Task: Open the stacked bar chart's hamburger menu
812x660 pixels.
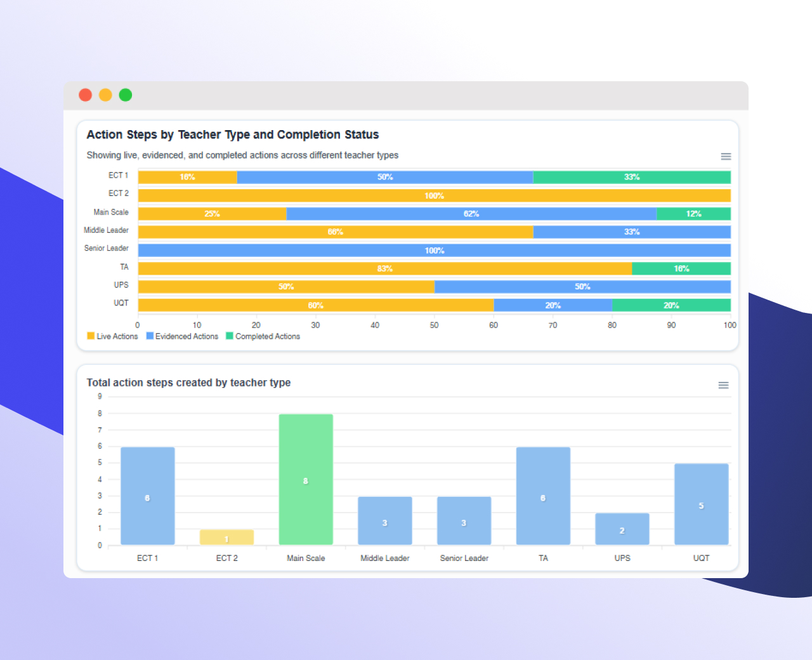Action: click(726, 157)
